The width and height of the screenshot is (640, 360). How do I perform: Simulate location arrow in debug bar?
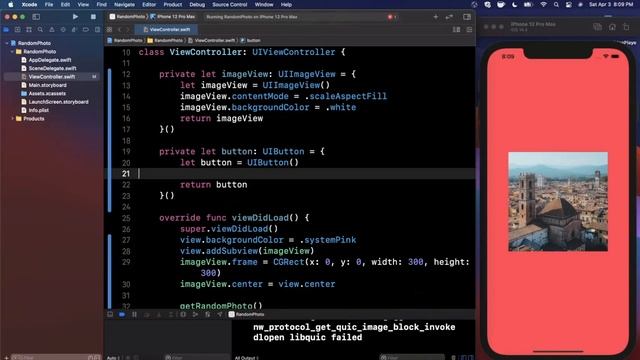220,314
